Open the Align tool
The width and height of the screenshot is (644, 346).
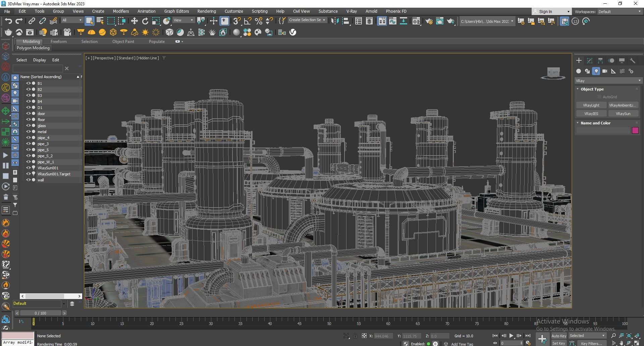(x=345, y=21)
